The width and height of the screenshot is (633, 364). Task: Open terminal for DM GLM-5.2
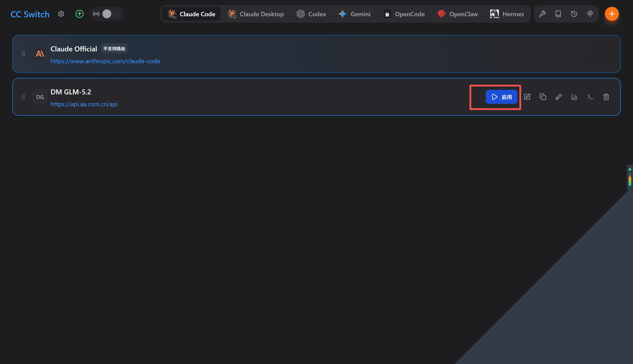tap(590, 97)
